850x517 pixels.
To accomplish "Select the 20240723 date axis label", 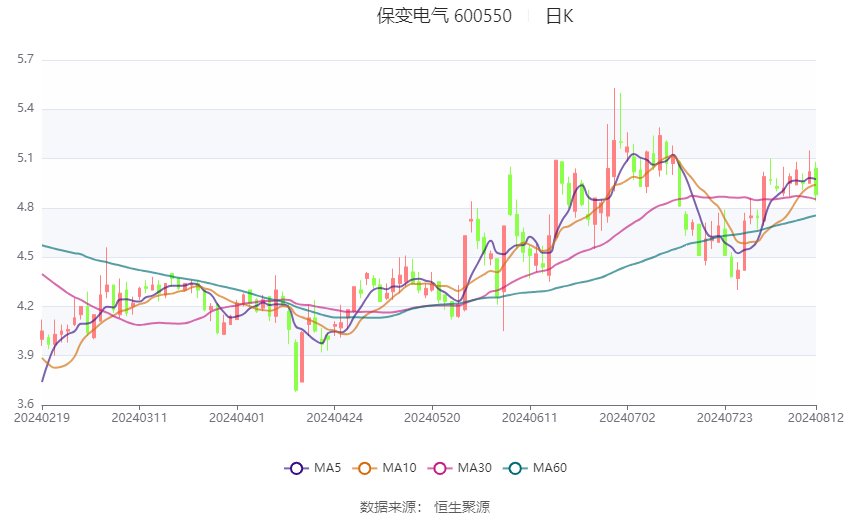I will pos(725,418).
